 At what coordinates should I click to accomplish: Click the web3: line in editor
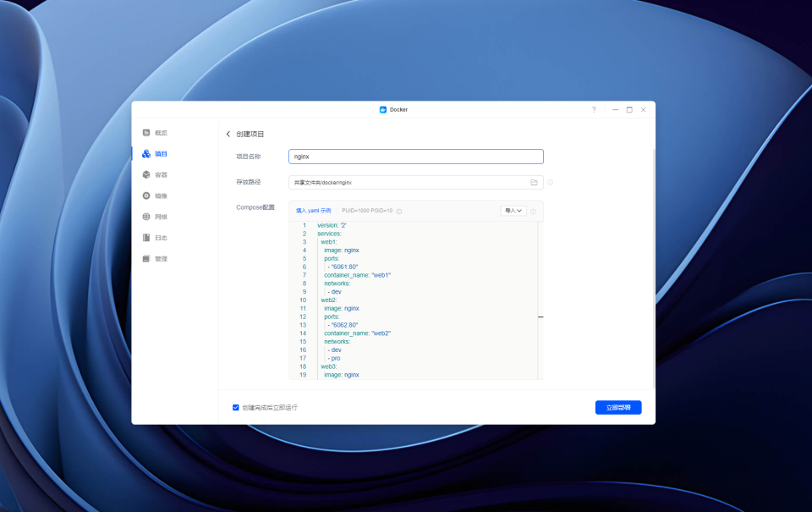[329, 366]
